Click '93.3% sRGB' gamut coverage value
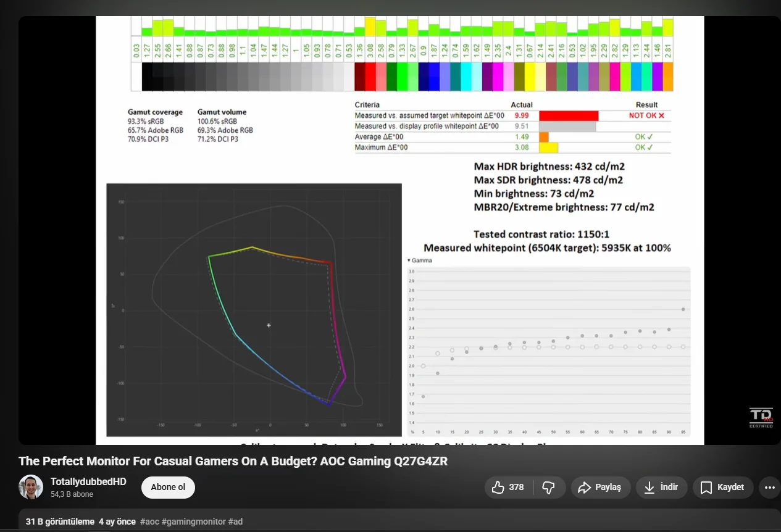The width and height of the screenshot is (781, 532). click(x=146, y=122)
